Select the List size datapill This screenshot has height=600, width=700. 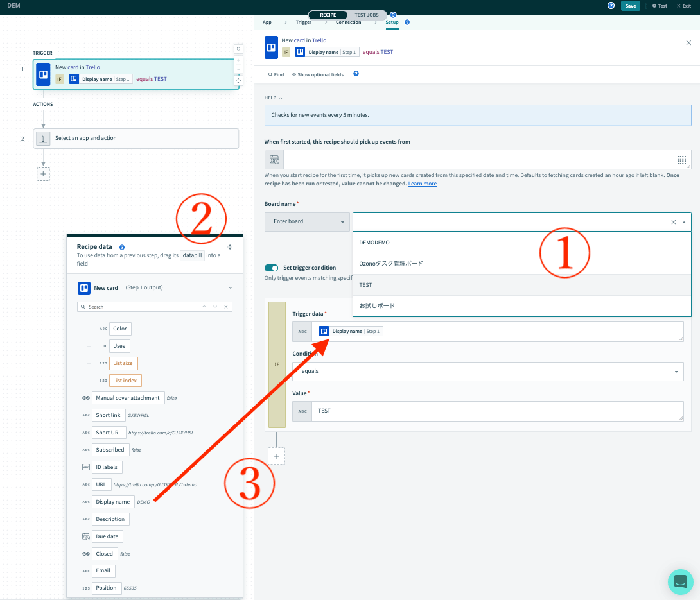tap(123, 364)
